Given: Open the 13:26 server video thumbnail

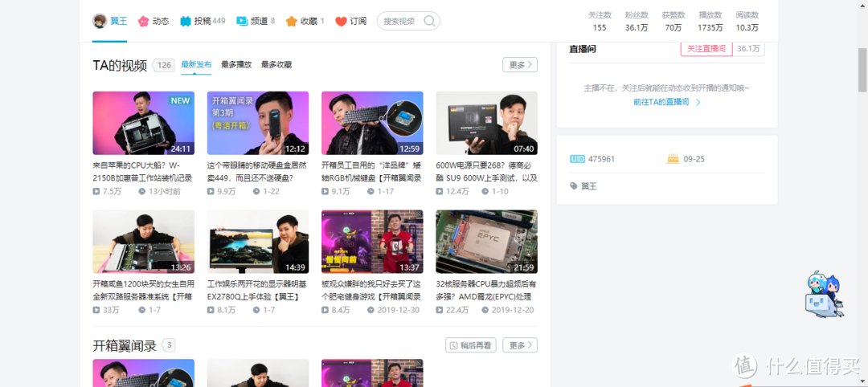Looking at the screenshot, I should 143,242.
